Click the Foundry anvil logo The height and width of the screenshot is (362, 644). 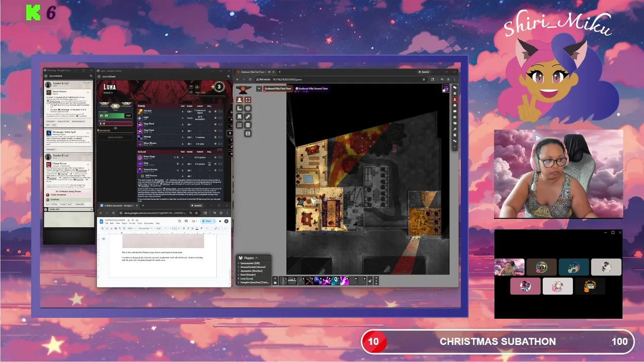[x=243, y=89]
